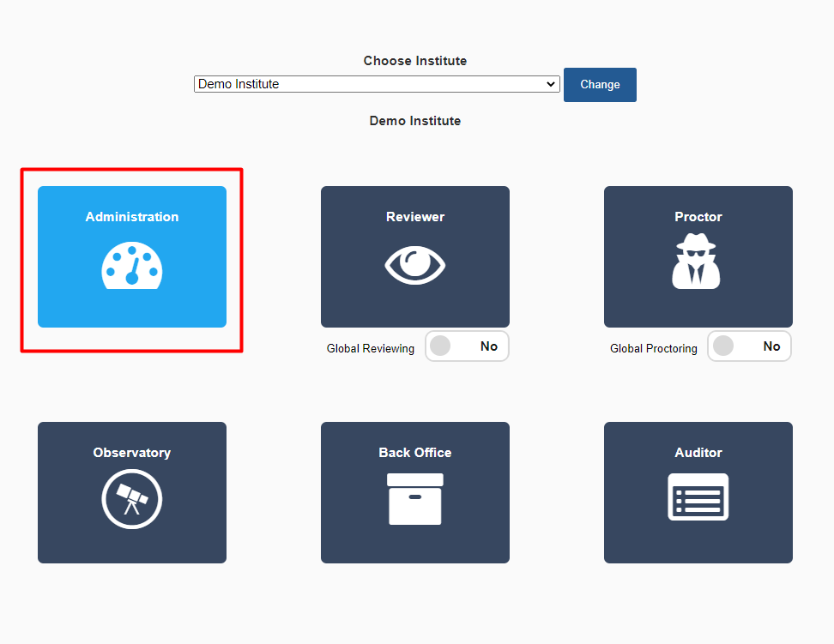Click the Reviewer tile title
Image resolution: width=834 pixels, height=644 pixels.
click(415, 217)
